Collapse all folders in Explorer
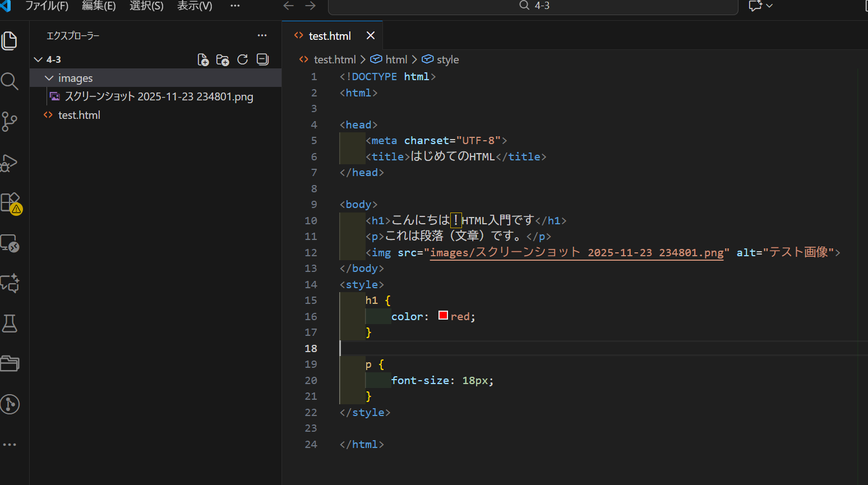Image resolution: width=868 pixels, height=485 pixels. (262, 59)
